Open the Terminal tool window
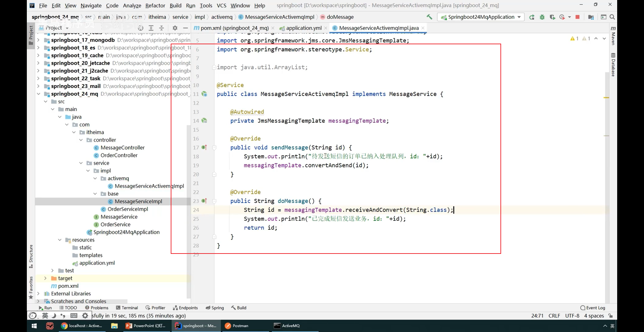 tap(127, 308)
